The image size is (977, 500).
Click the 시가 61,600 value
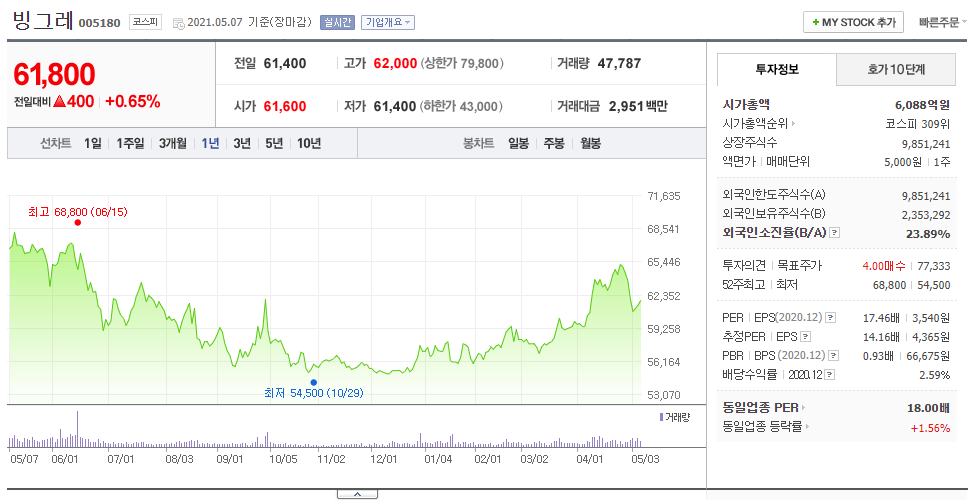(285, 106)
